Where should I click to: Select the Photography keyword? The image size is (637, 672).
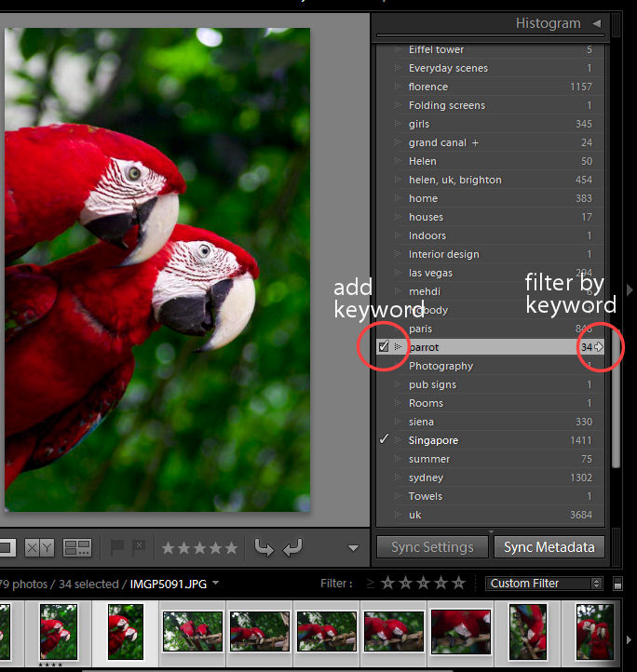[441, 366]
